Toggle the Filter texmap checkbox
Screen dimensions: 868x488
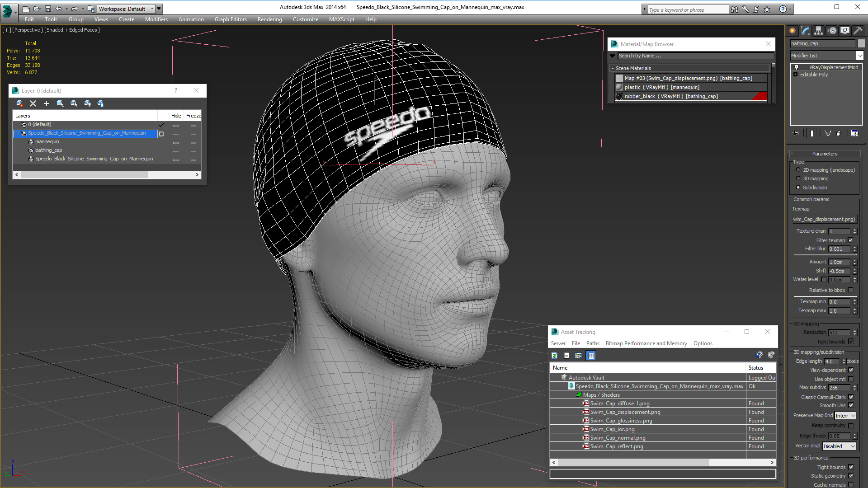click(x=851, y=240)
